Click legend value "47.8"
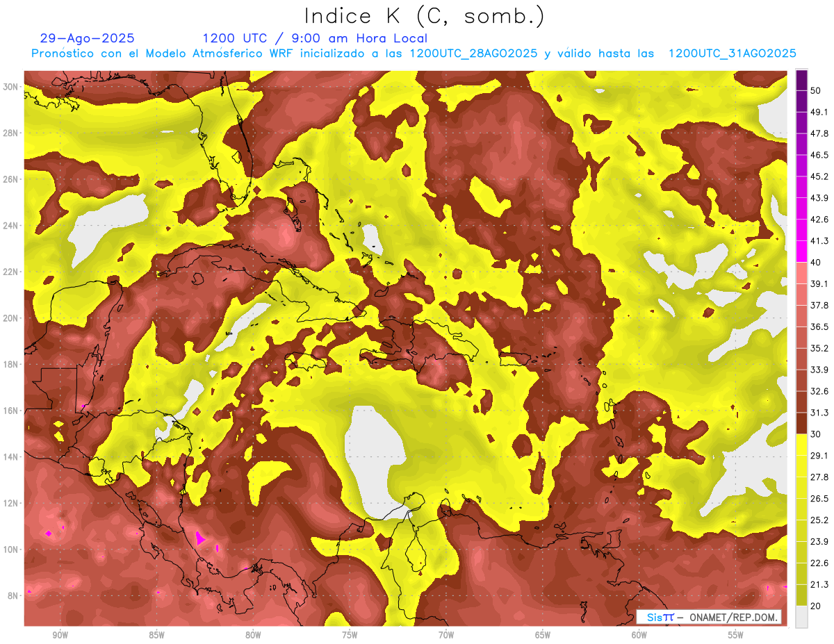The width and height of the screenshot is (834, 644). pyautogui.click(x=819, y=133)
